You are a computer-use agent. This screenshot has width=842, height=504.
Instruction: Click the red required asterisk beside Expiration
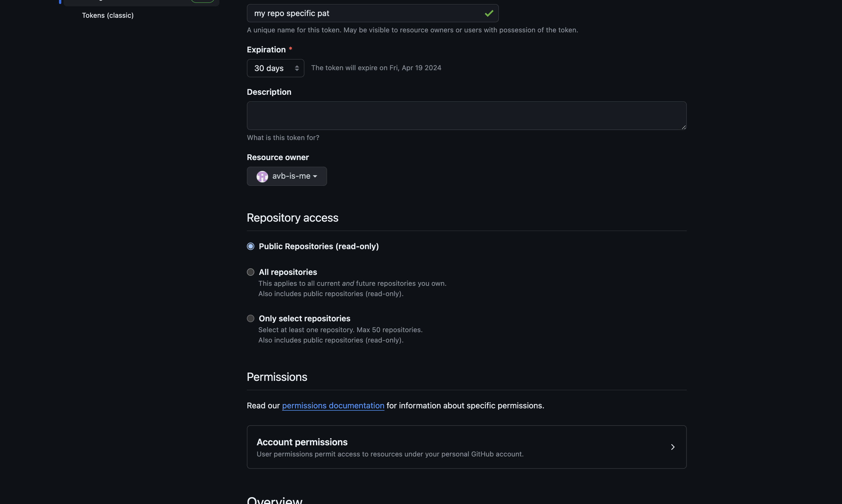(x=290, y=49)
